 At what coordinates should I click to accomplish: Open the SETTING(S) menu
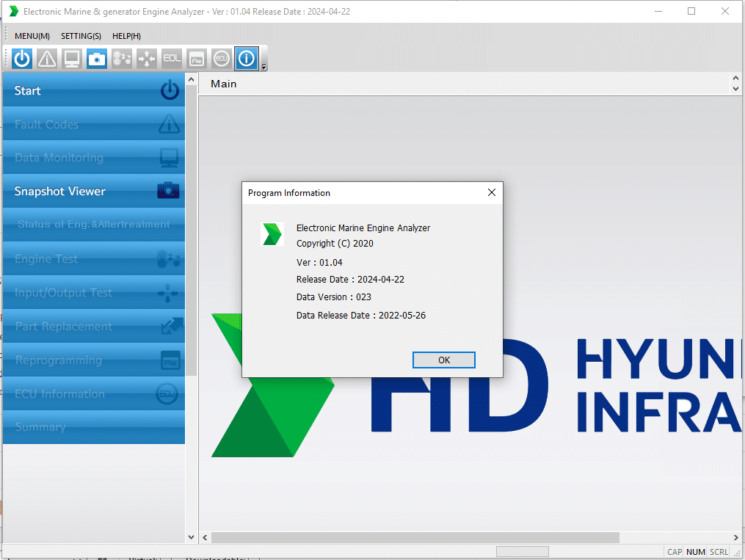(81, 36)
